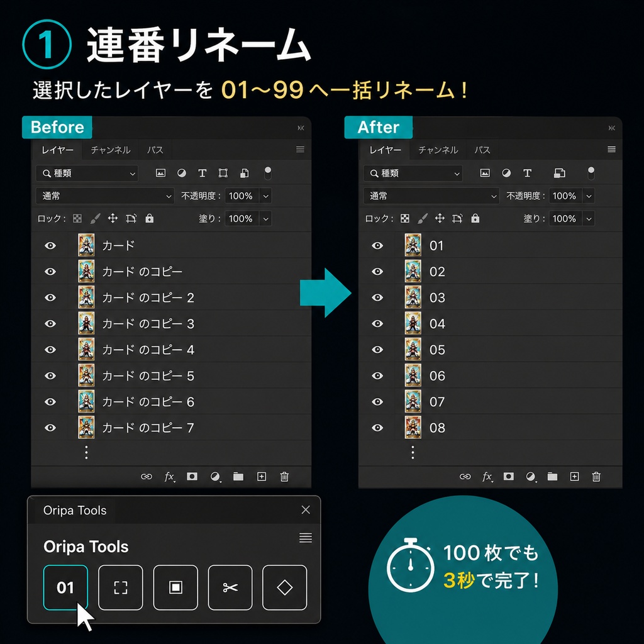Click the 01 sequential rename tool in Oripa Tools
This screenshot has width=644, height=644.
[x=65, y=587]
